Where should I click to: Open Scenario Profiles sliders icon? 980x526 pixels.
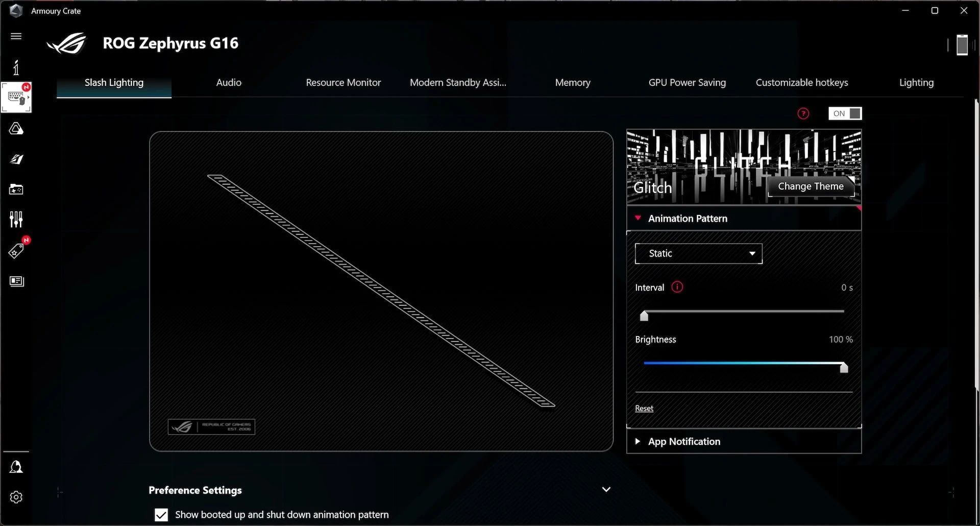pos(16,220)
